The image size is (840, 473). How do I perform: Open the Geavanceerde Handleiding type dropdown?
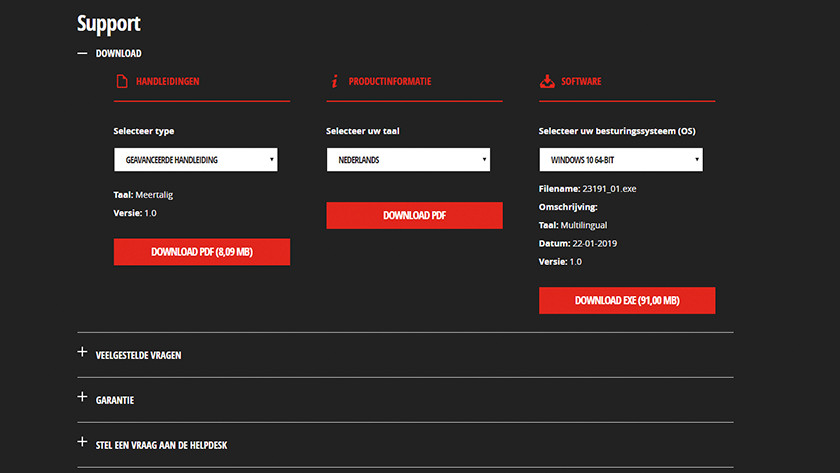click(196, 160)
